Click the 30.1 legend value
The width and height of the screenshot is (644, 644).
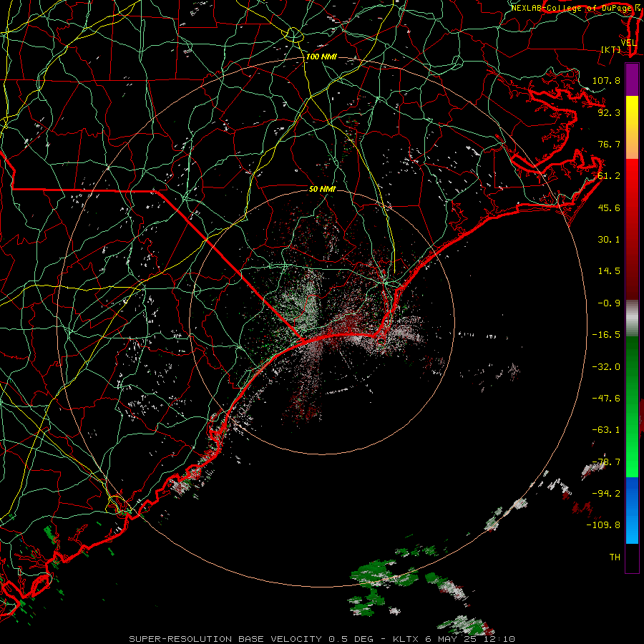point(609,240)
